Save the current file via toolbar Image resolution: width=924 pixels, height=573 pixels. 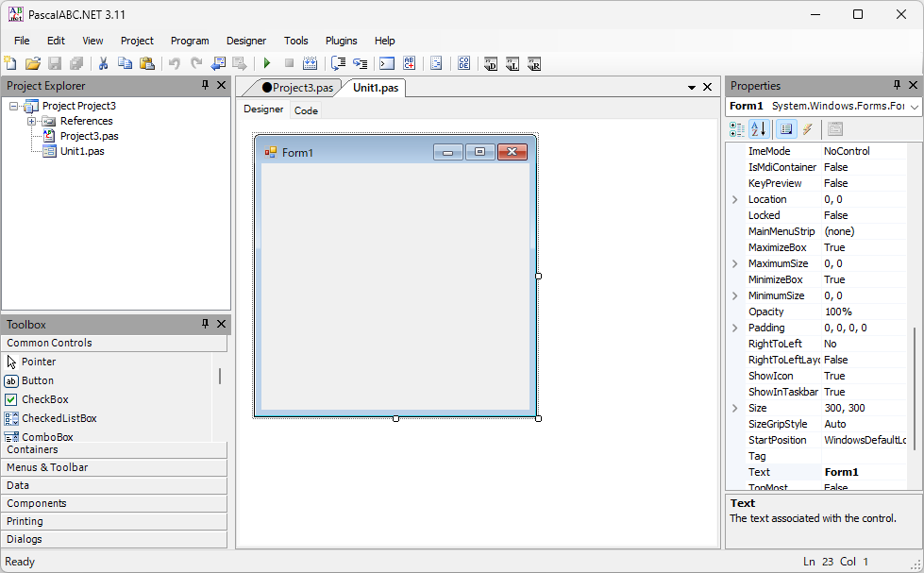point(55,63)
